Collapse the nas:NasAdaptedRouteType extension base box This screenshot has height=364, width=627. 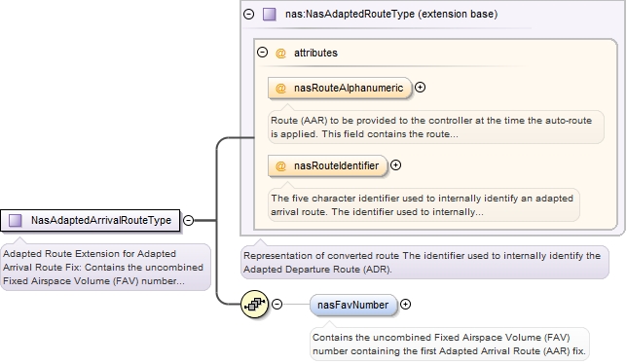pyautogui.click(x=248, y=15)
